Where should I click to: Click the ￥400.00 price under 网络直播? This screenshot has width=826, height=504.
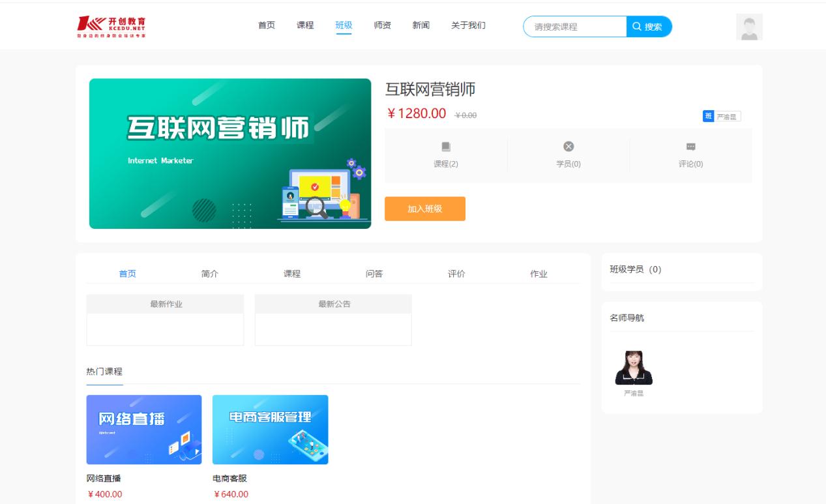[104, 494]
